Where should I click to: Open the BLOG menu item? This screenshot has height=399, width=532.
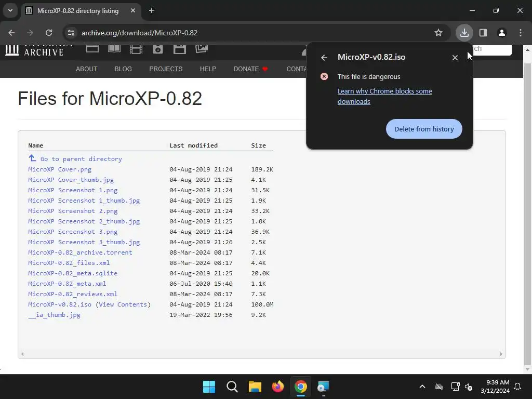pyautogui.click(x=123, y=69)
